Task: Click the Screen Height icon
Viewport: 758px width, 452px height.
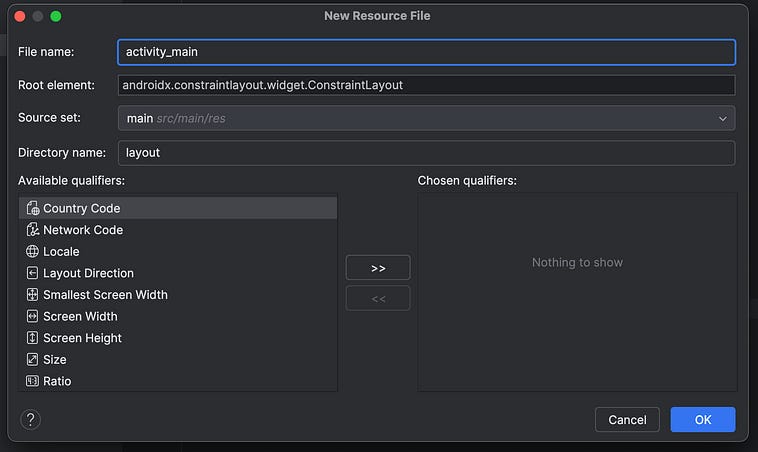Action: tap(32, 338)
